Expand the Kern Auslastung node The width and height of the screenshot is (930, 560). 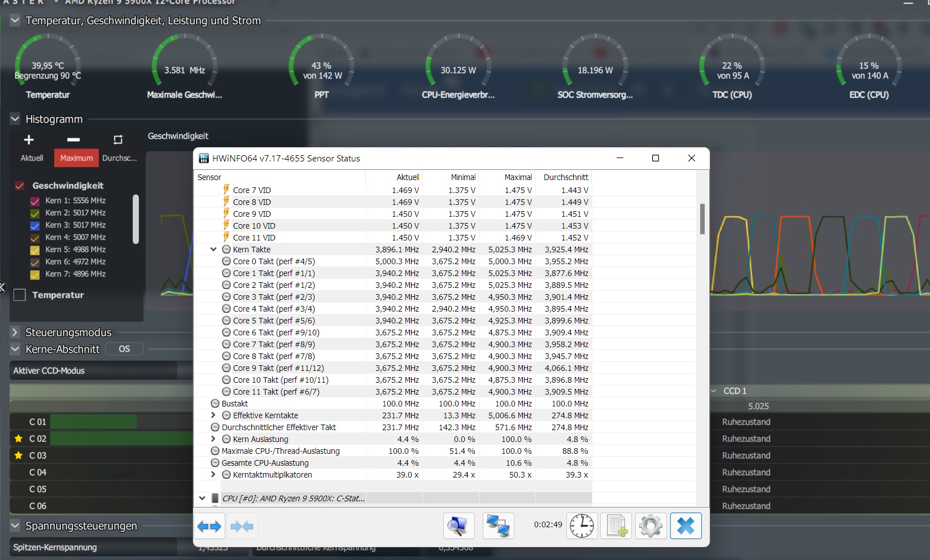click(213, 439)
